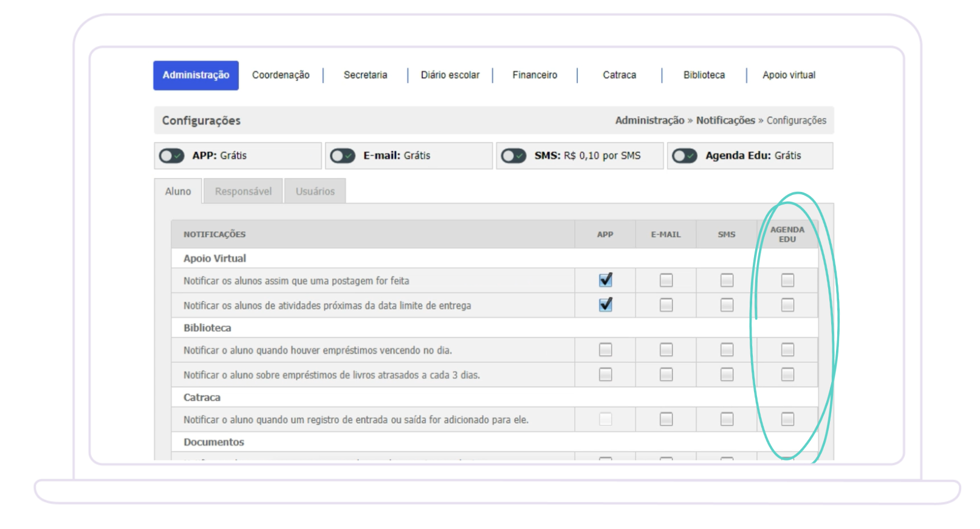Select the Aluno tab
980x529 pixels.
click(x=178, y=191)
